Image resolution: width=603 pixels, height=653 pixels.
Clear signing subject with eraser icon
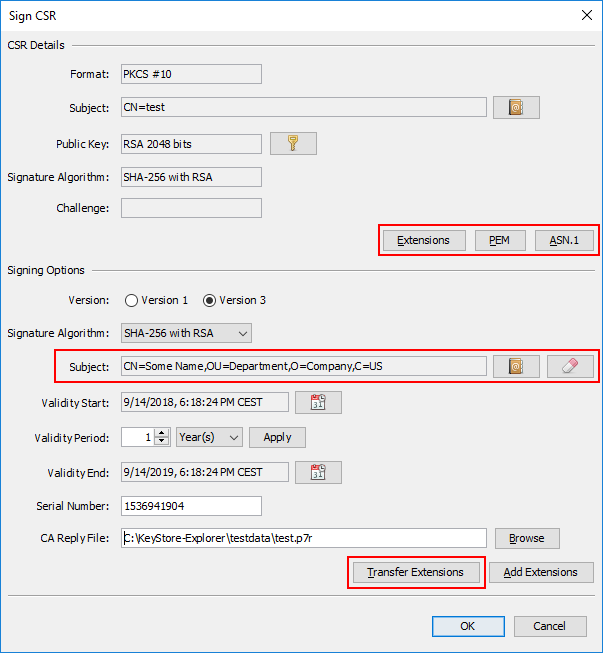point(570,366)
